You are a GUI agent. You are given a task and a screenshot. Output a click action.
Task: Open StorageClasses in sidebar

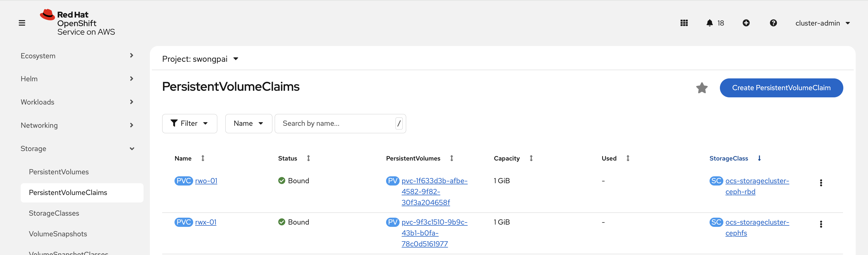pyautogui.click(x=54, y=213)
